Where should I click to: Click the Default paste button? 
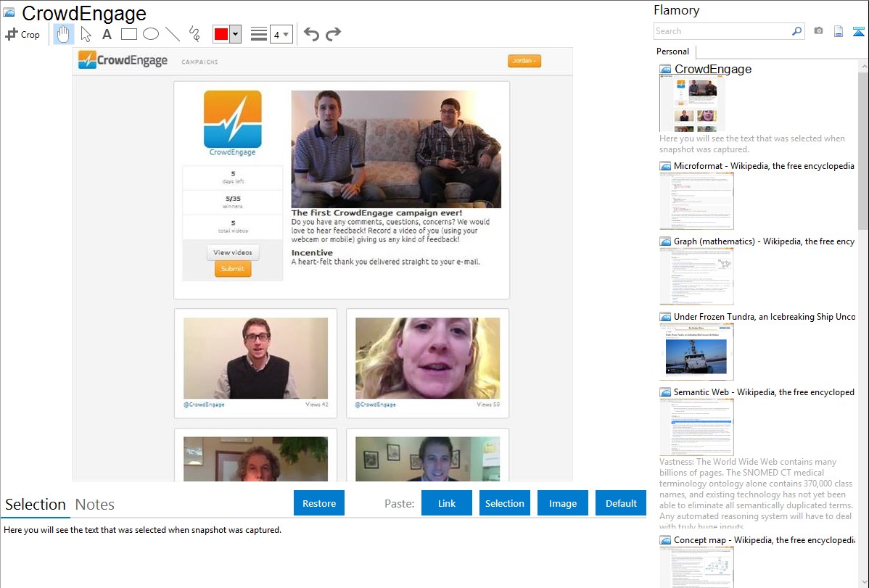click(x=621, y=503)
